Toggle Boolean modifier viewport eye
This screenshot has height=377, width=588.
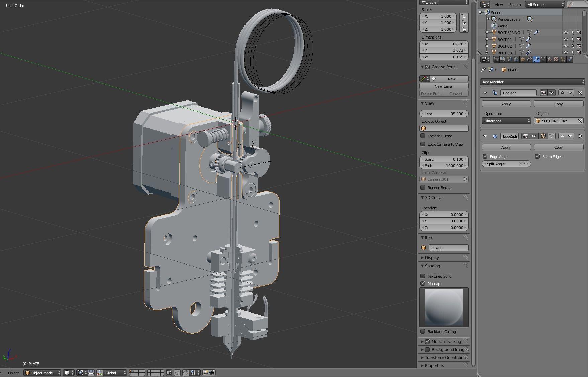(551, 93)
